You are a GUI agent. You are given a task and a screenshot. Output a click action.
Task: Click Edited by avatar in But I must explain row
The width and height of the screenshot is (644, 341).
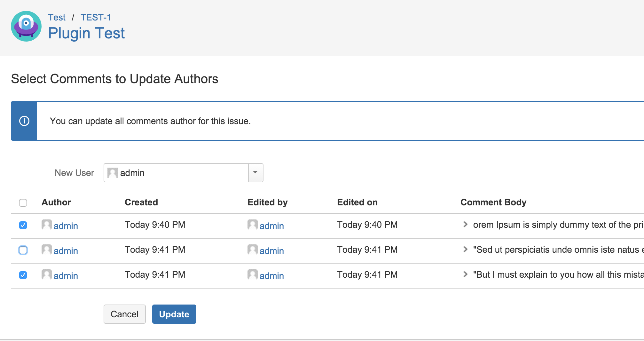253,274
